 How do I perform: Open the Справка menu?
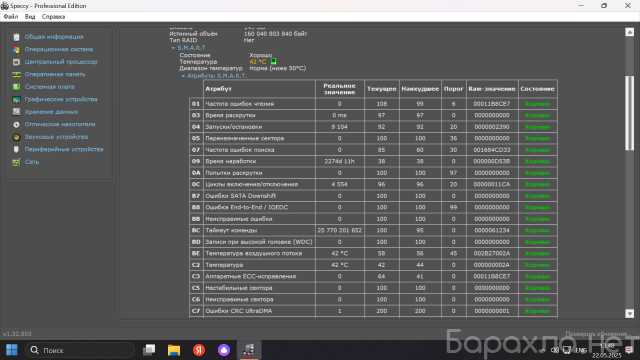(53, 17)
